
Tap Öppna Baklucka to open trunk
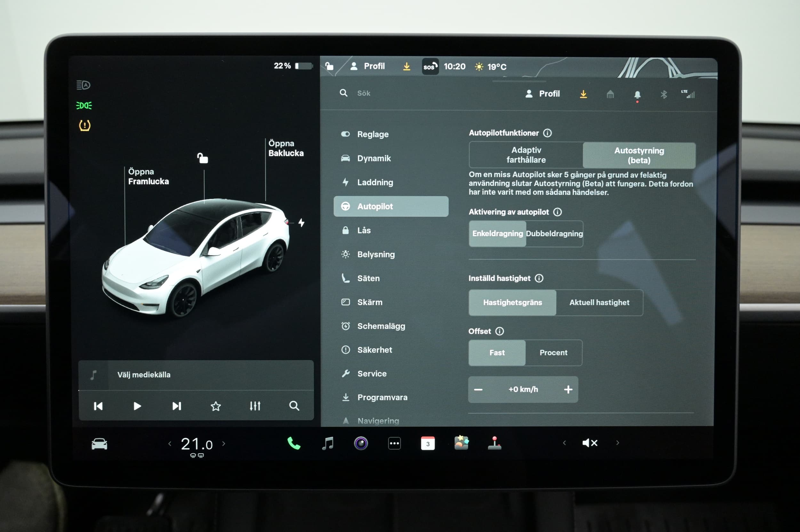(286, 148)
